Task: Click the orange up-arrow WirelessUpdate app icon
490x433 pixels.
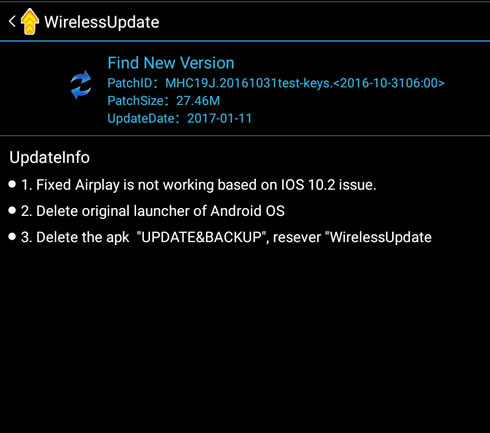Action: point(30,22)
